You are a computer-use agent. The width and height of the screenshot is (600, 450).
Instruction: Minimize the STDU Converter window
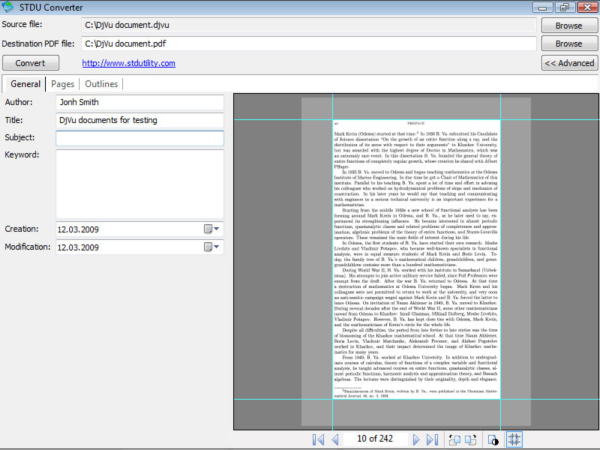(x=542, y=7)
